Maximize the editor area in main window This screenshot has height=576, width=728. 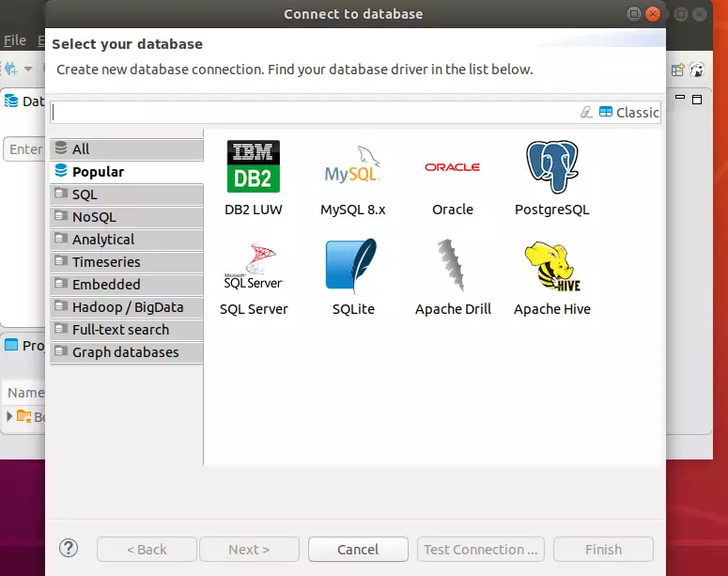click(x=697, y=100)
